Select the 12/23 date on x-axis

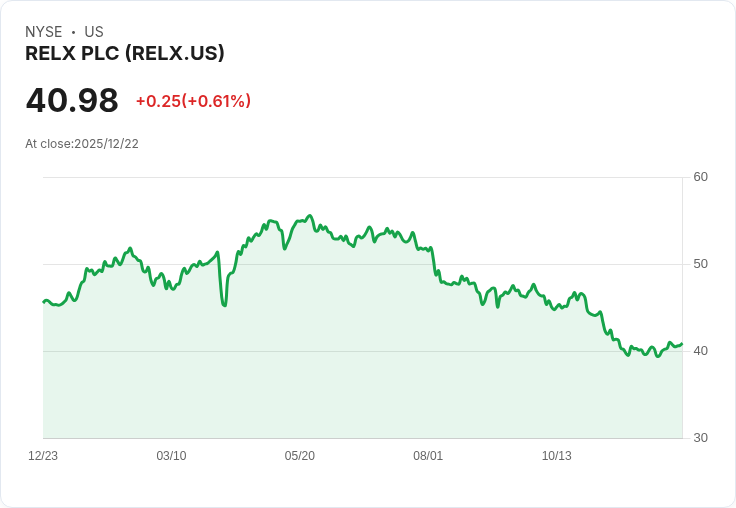click(43, 456)
